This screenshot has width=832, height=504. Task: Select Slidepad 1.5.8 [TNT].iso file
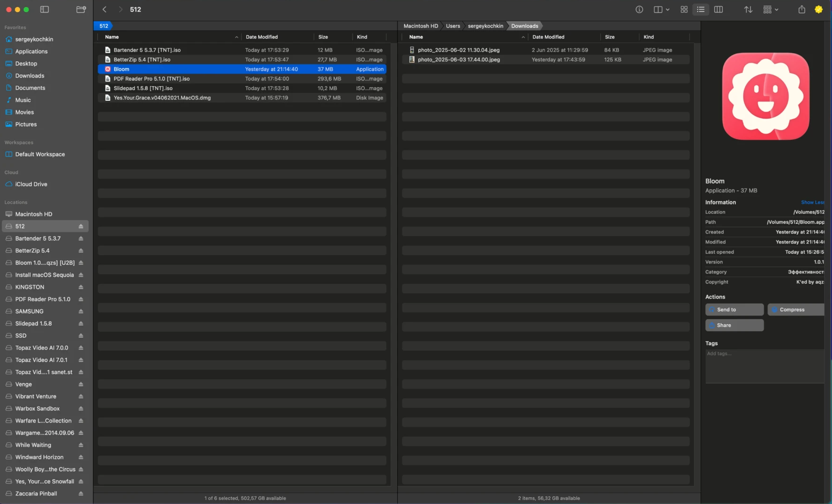[242, 88]
